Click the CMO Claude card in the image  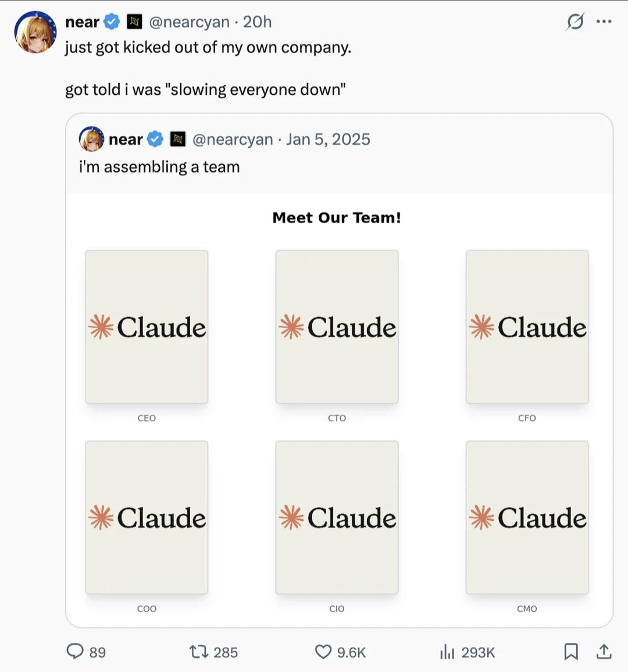pyautogui.click(x=527, y=517)
